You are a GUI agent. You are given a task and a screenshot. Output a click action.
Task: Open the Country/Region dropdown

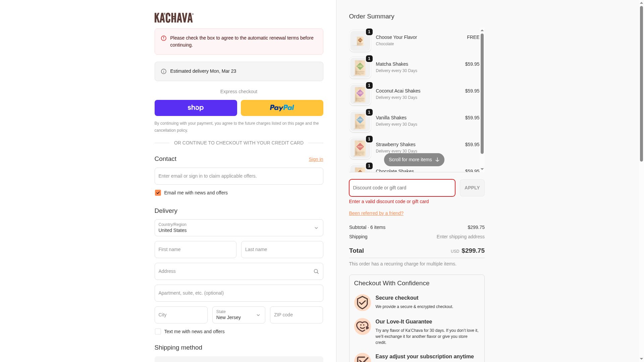click(238, 228)
